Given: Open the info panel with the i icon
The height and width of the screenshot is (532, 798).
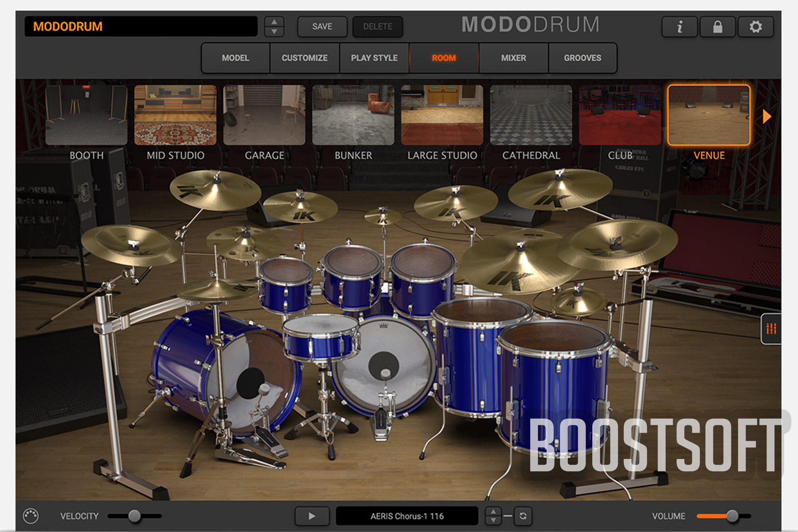Looking at the screenshot, I should [680, 27].
